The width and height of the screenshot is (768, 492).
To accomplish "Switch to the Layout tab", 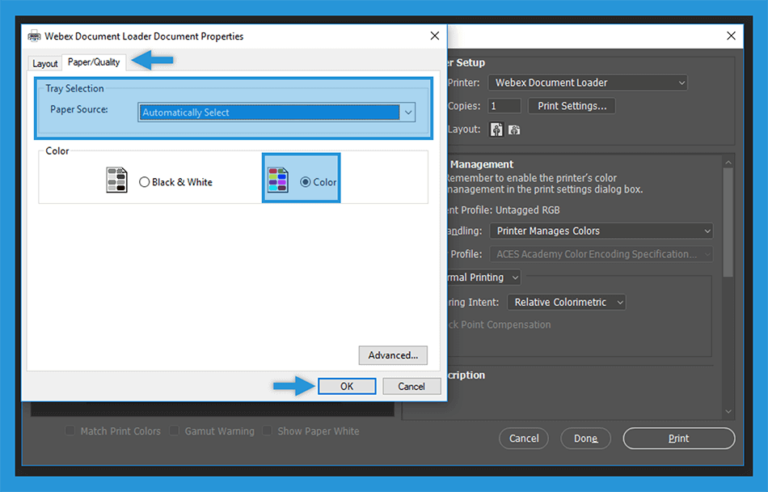I will click(45, 63).
